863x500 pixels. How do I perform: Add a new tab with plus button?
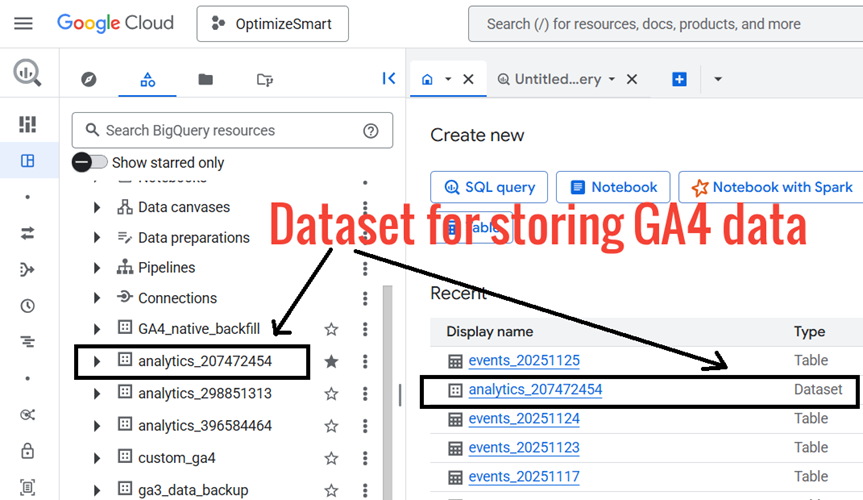[x=679, y=79]
